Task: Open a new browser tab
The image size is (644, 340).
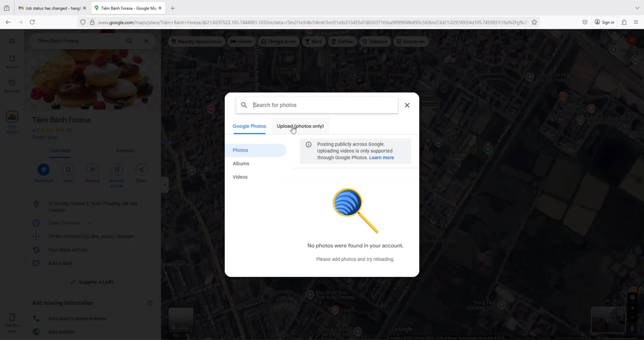Action: pyautogui.click(x=172, y=8)
